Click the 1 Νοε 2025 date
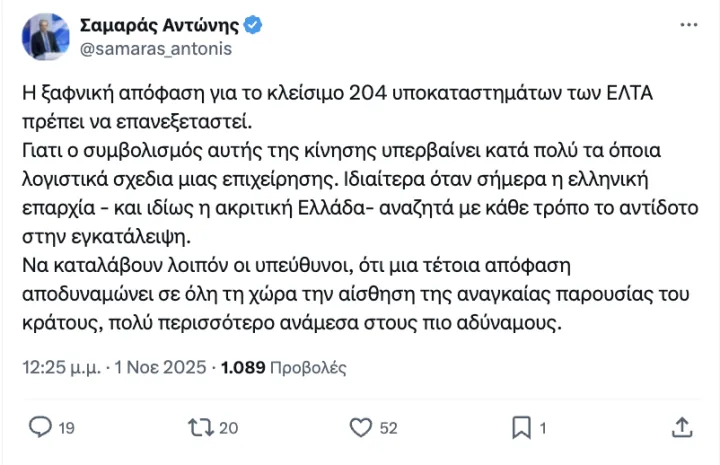This screenshot has height=465, width=720. click(x=161, y=368)
